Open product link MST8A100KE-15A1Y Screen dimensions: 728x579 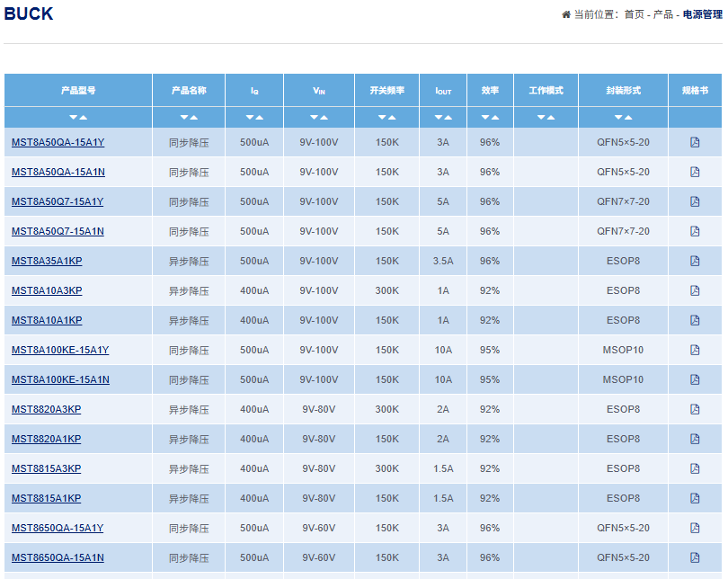click(60, 350)
